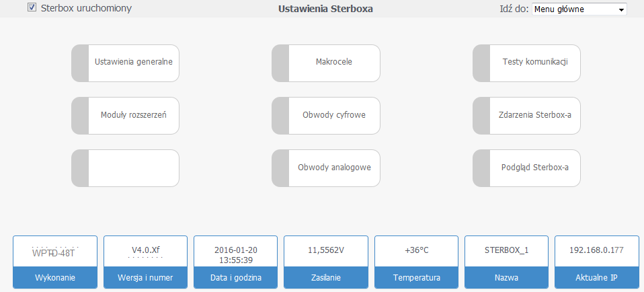644x292 pixels.
Task: Click the Zasilanie voltage tile
Action: coord(325,263)
